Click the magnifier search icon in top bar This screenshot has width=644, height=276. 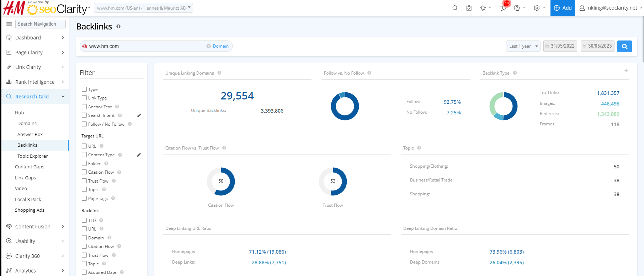pos(455,8)
